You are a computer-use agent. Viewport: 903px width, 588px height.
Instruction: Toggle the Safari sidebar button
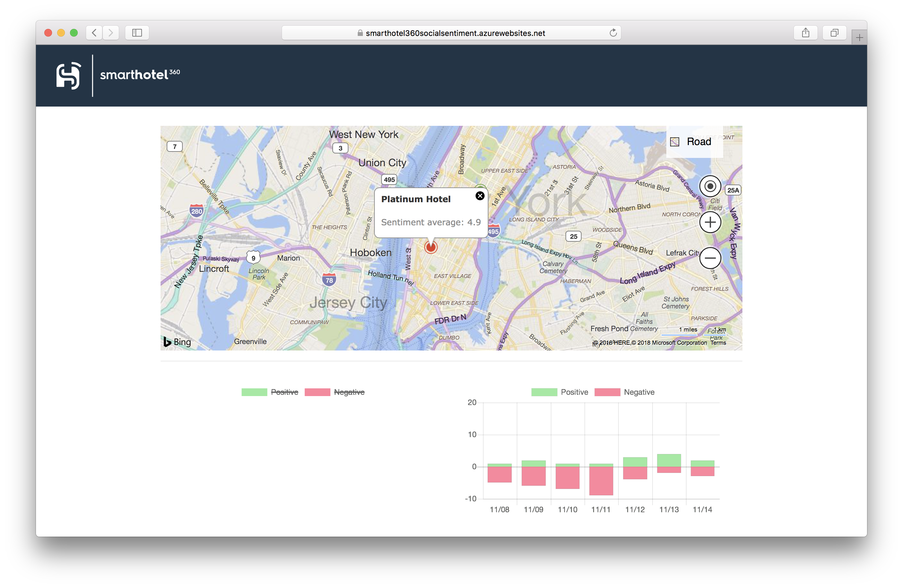(137, 33)
